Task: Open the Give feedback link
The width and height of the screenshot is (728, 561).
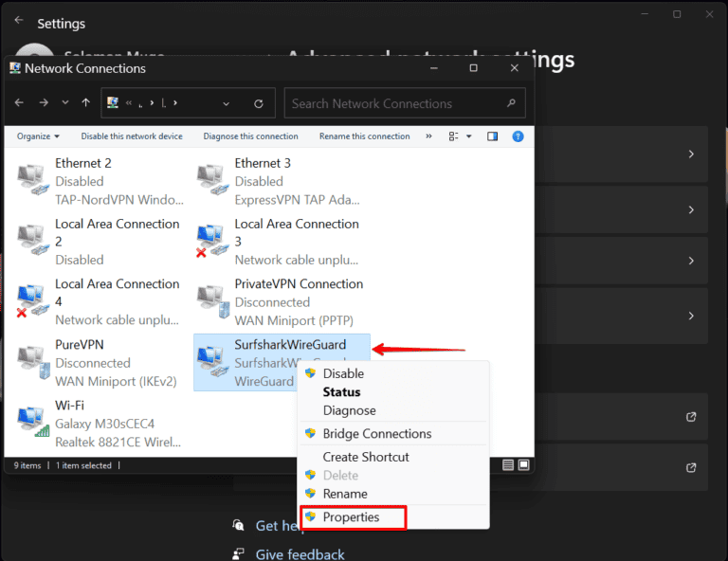Action: click(300, 554)
